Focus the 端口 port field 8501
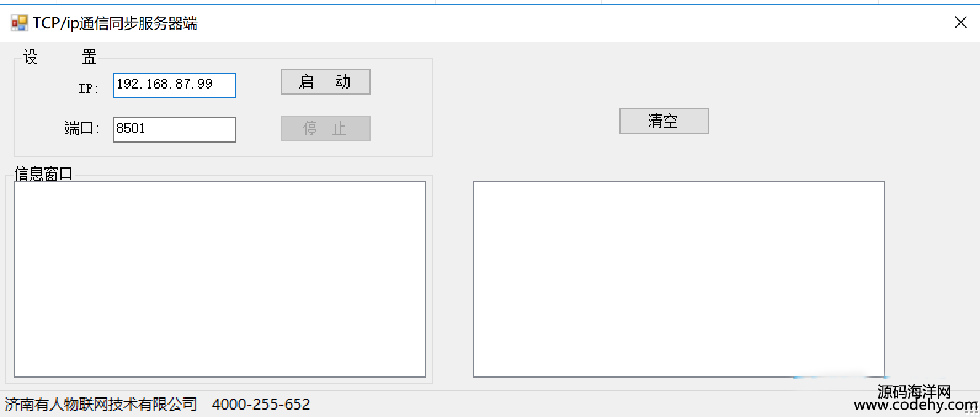 [x=175, y=130]
